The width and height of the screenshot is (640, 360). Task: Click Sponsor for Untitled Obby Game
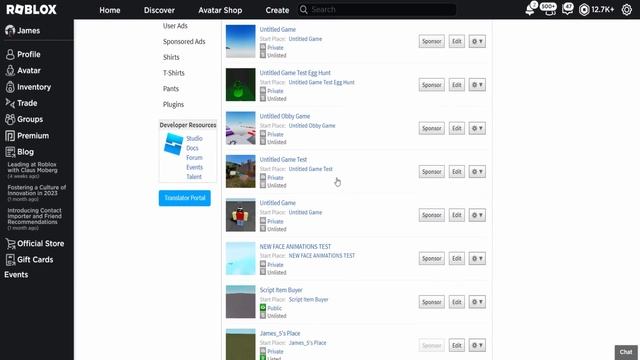coord(431,128)
